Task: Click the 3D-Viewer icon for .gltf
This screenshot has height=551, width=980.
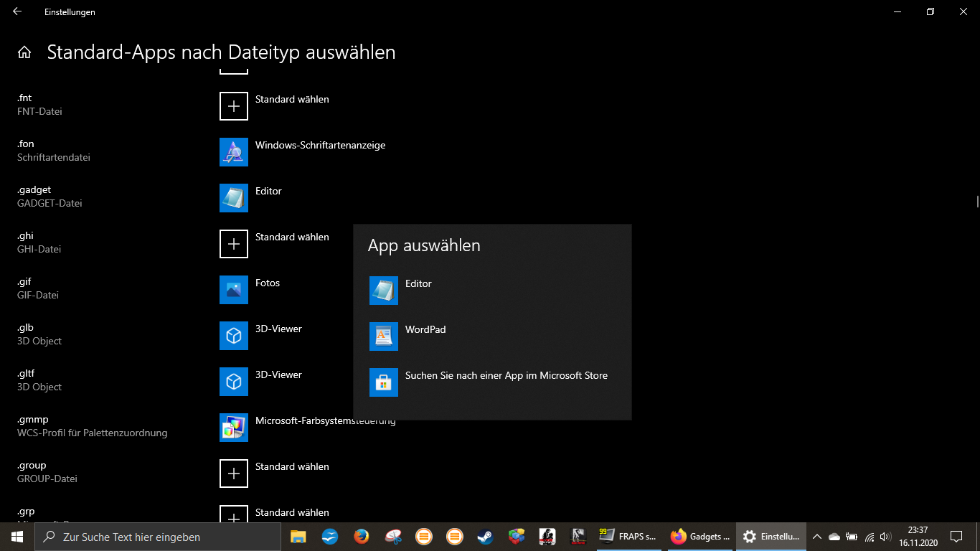Action: tap(234, 382)
